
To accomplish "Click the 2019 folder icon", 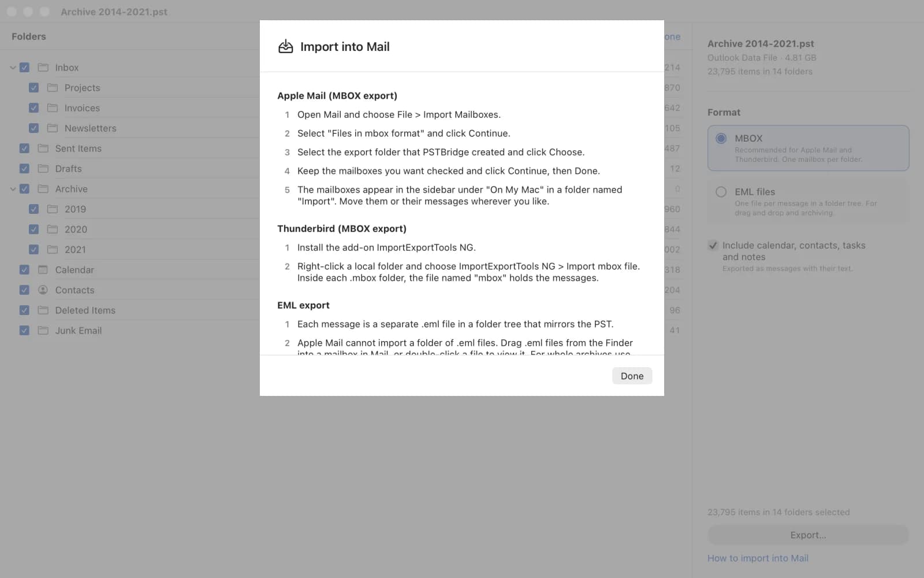I will tap(52, 209).
